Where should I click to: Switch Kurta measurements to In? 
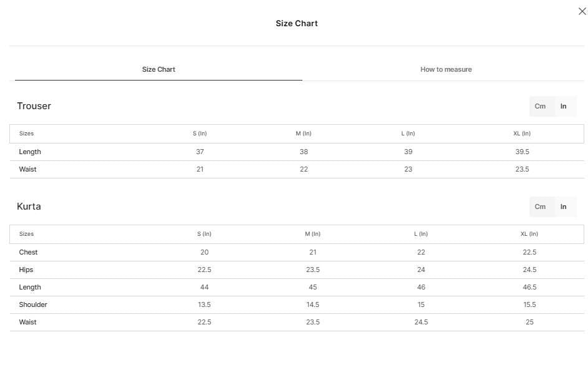pyautogui.click(x=563, y=207)
